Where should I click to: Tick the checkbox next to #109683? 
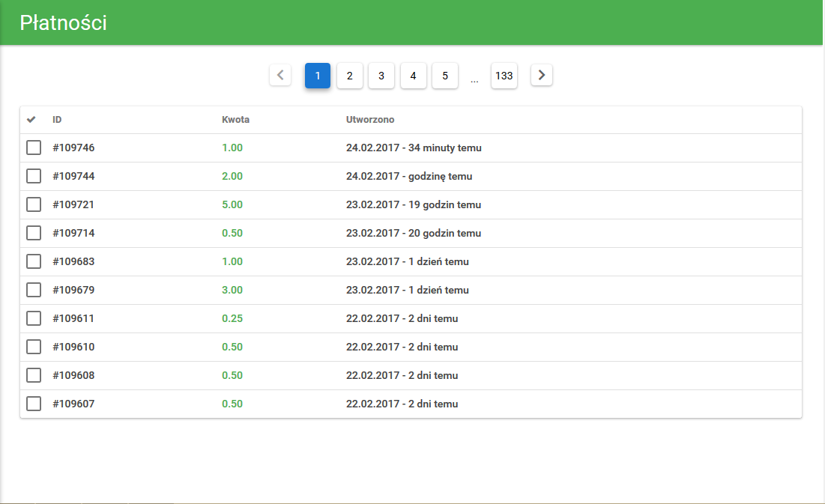34,261
